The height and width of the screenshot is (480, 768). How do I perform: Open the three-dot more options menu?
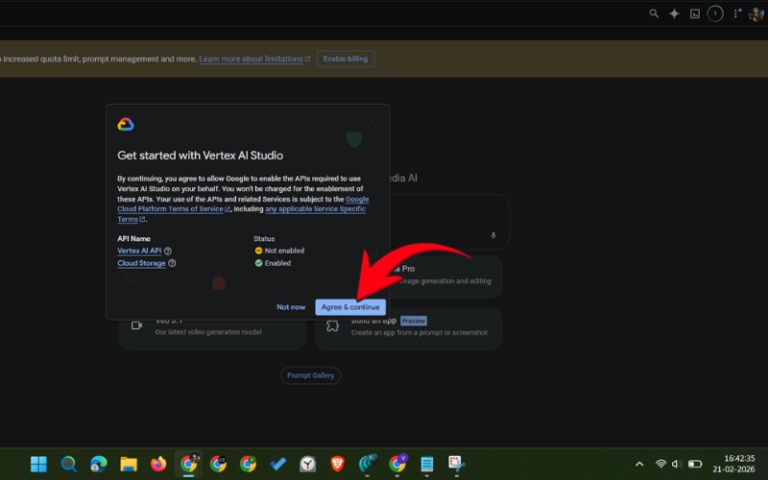(737, 14)
